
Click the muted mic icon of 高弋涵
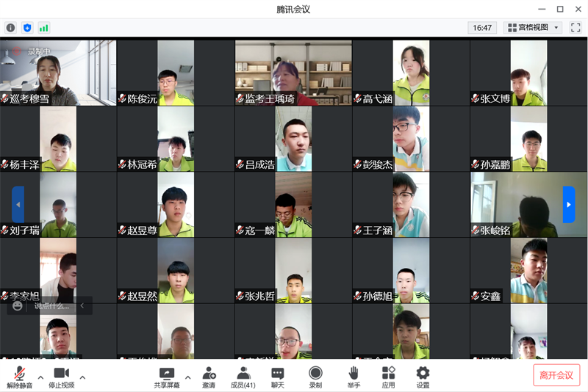pyautogui.click(x=358, y=98)
